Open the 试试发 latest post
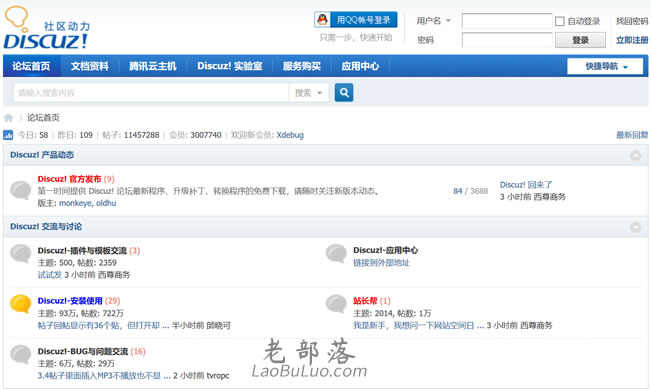651x389 pixels. (49, 275)
